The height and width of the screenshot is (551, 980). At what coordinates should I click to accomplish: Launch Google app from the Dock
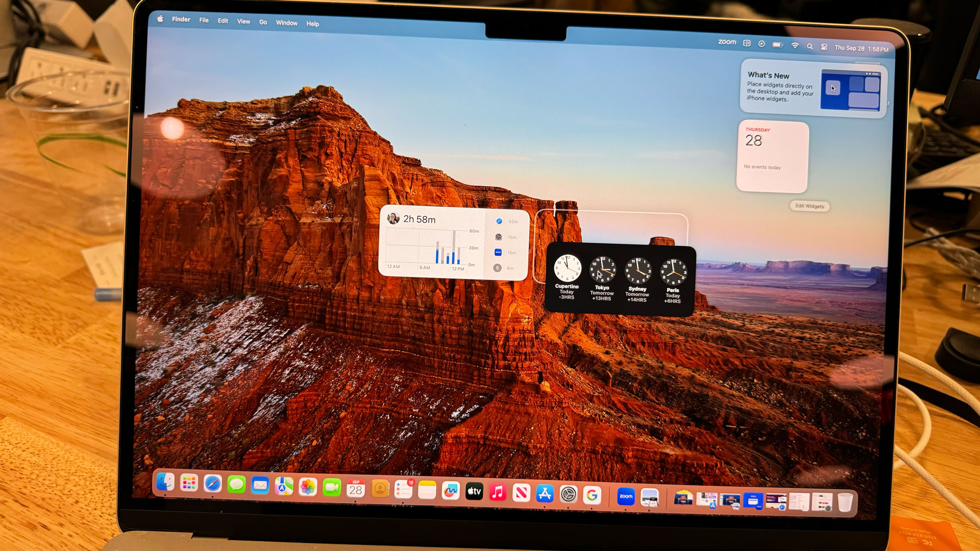coord(592,495)
